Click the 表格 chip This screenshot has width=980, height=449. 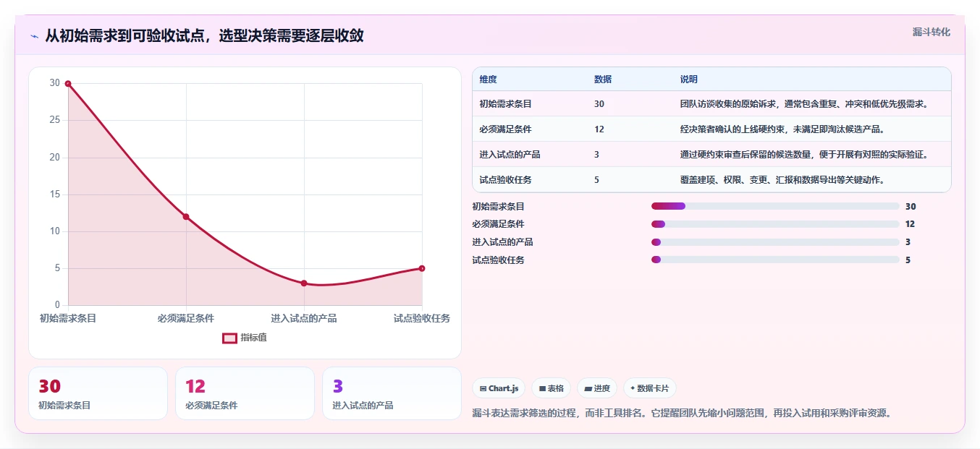551,388
